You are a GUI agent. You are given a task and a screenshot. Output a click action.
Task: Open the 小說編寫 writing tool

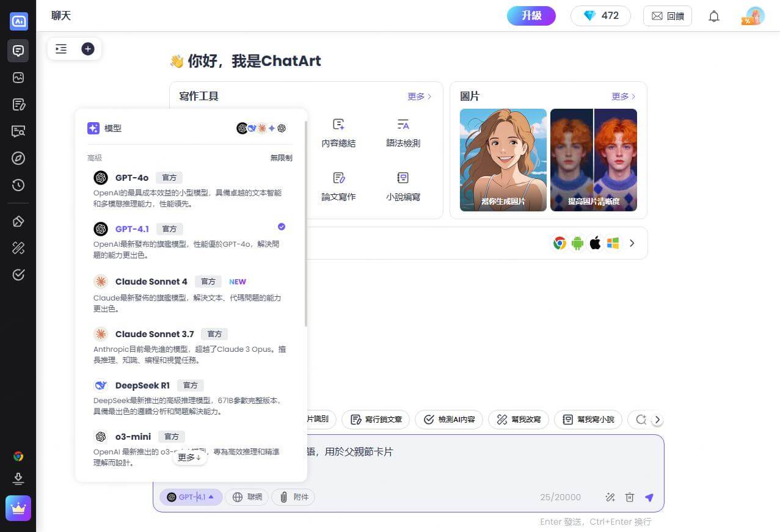click(403, 187)
